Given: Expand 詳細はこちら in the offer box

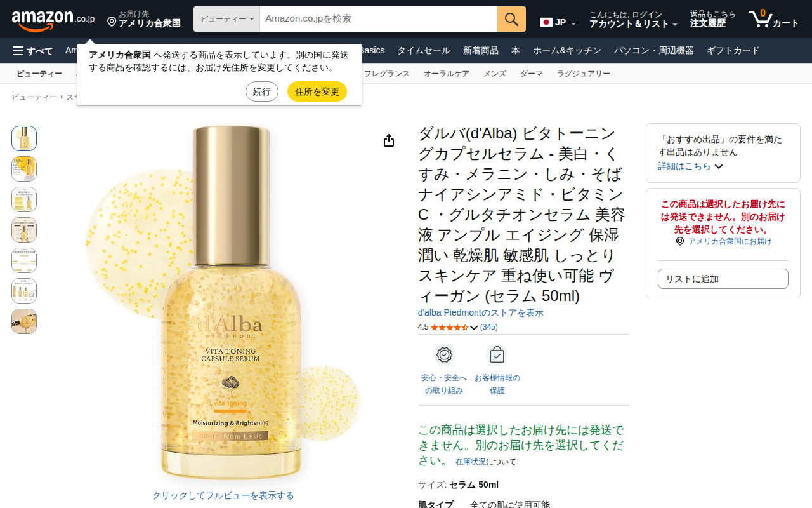Looking at the screenshot, I should tap(690, 166).
